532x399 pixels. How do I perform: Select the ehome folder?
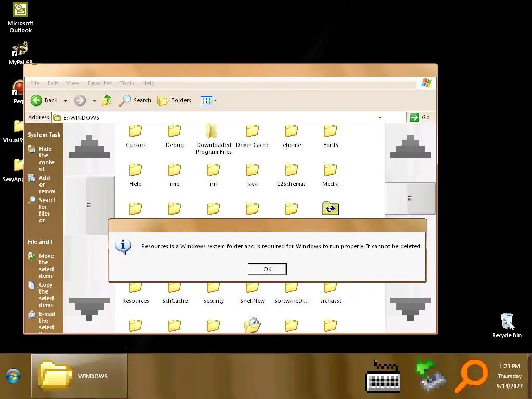(292, 137)
